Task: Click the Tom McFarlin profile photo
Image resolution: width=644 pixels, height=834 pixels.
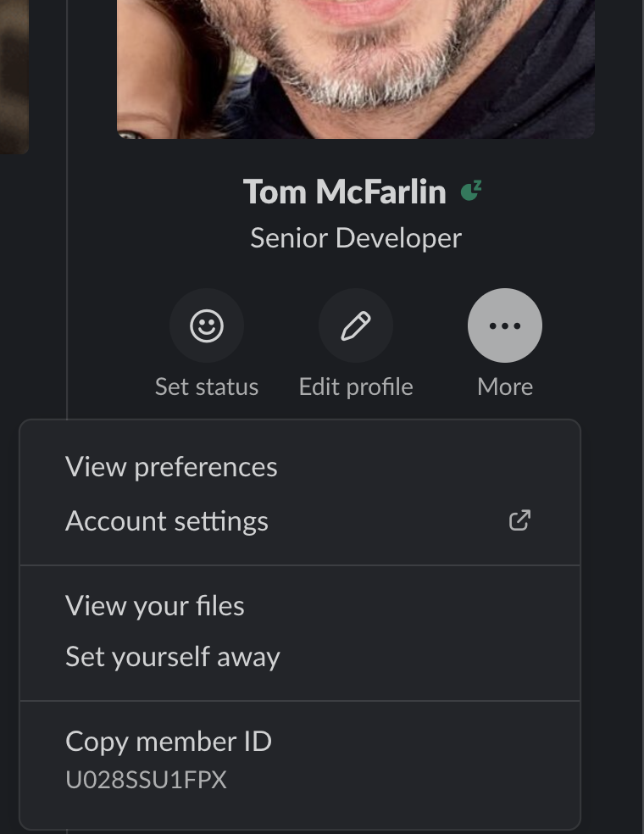Action: click(x=355, y=69)
